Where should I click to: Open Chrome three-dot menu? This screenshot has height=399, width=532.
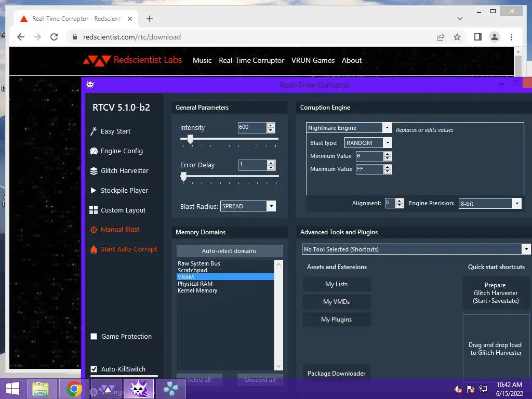click(511, 37)
